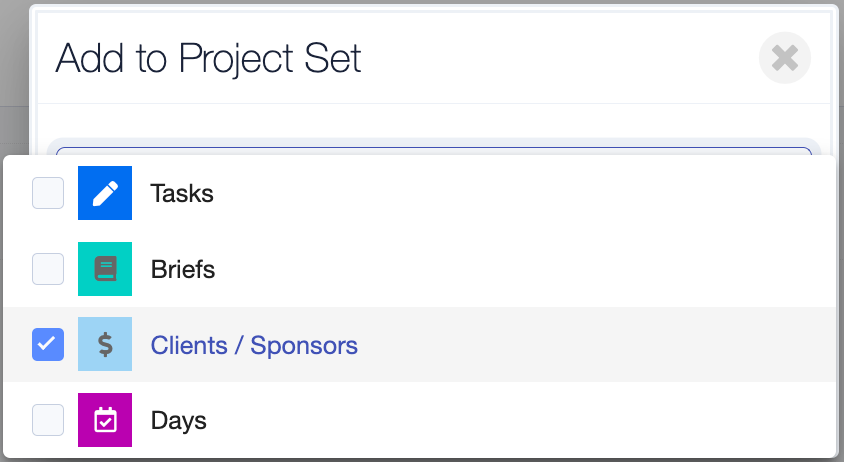844x462 pixels.
Task: Enable the Days checkbox
Action: (x=48, y=420)
